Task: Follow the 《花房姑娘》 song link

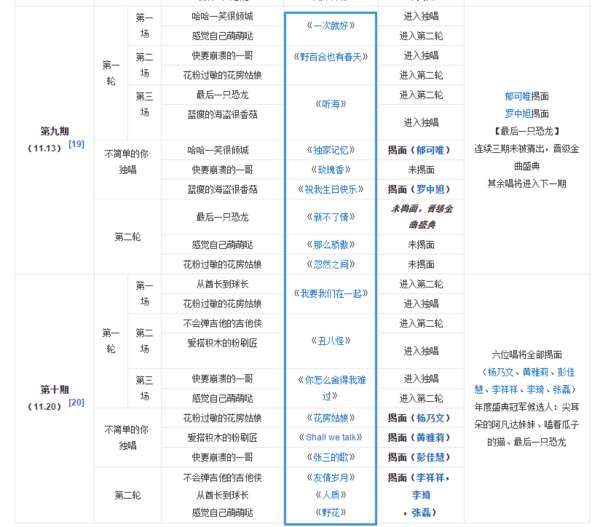Action: (331, 418)
